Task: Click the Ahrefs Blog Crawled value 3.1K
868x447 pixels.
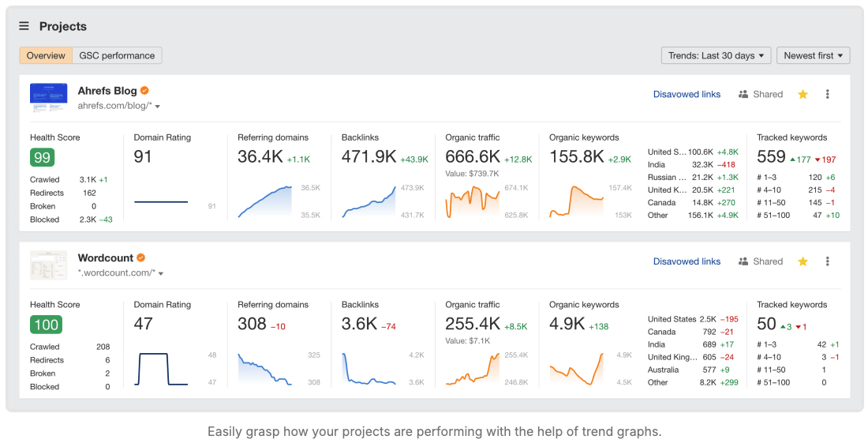Action: pyautogui.click(x=88, y=179)
